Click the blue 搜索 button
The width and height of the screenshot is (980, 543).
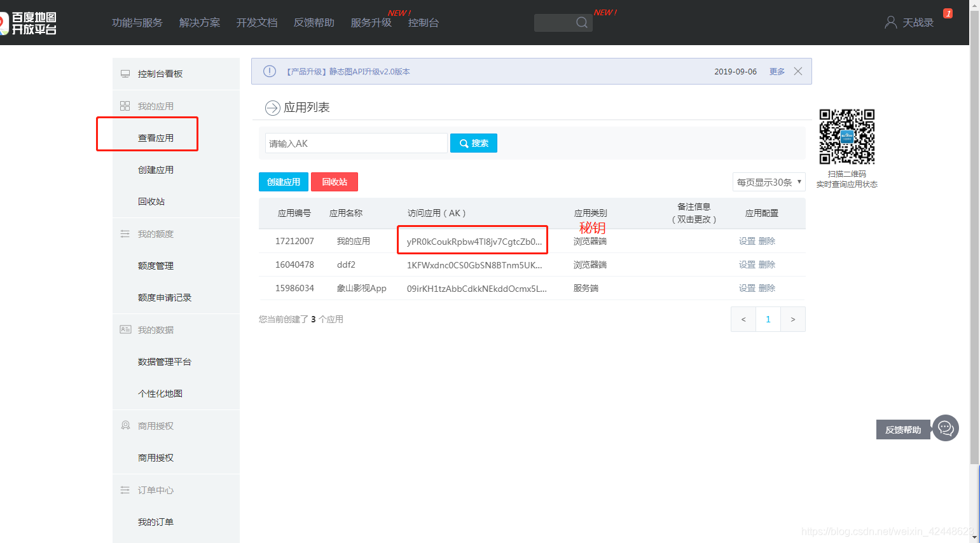(474, 143)
